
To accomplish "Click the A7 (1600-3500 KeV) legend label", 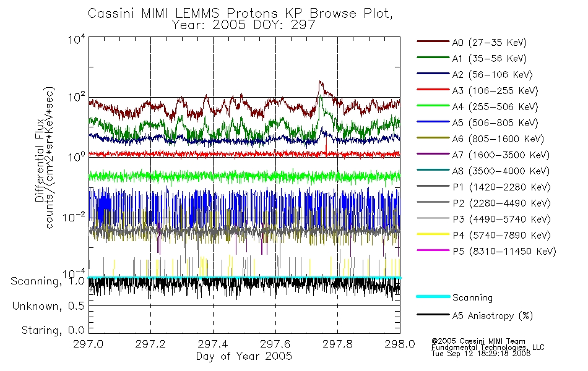I will 501,155.
